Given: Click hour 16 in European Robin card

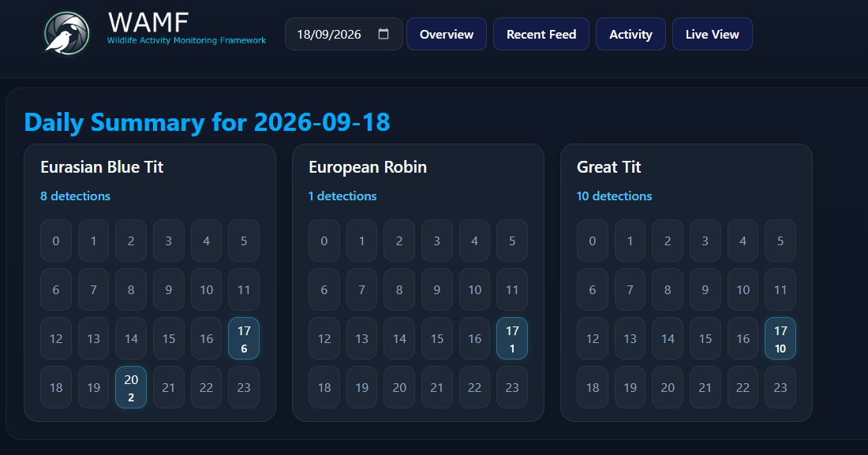Looking at the screenshot, I should click(x=474, y=338).
